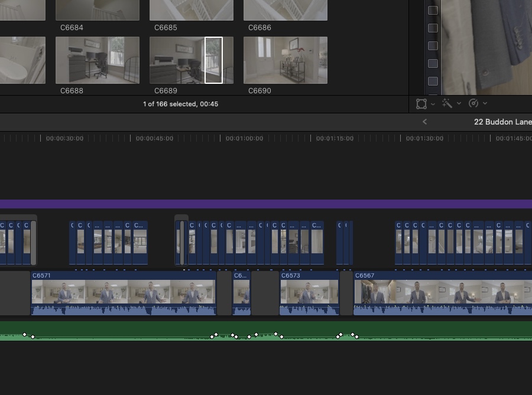Screen dimensions: 532x395
Task: Select the gap clip just before C6573
Action: coord(265,293)
